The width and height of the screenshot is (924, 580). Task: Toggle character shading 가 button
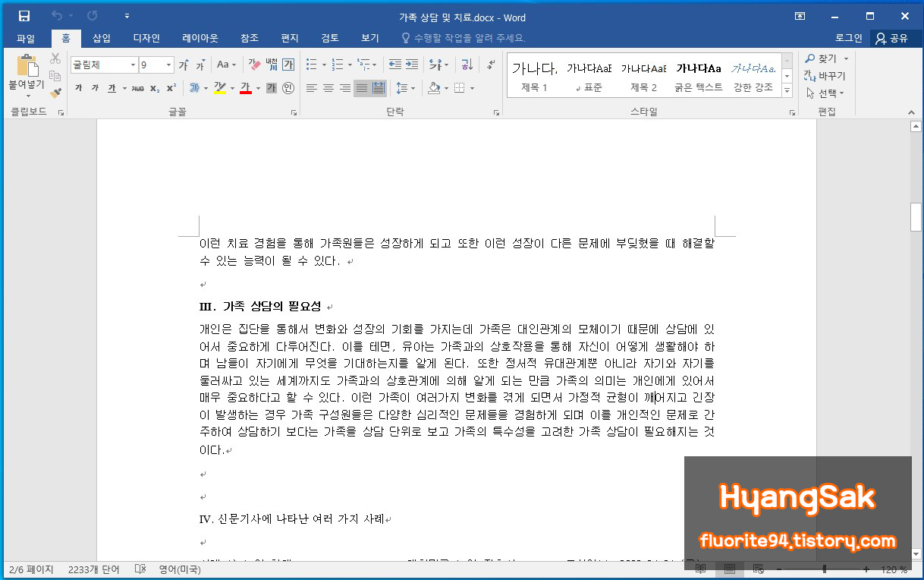[x=272, y=89]
